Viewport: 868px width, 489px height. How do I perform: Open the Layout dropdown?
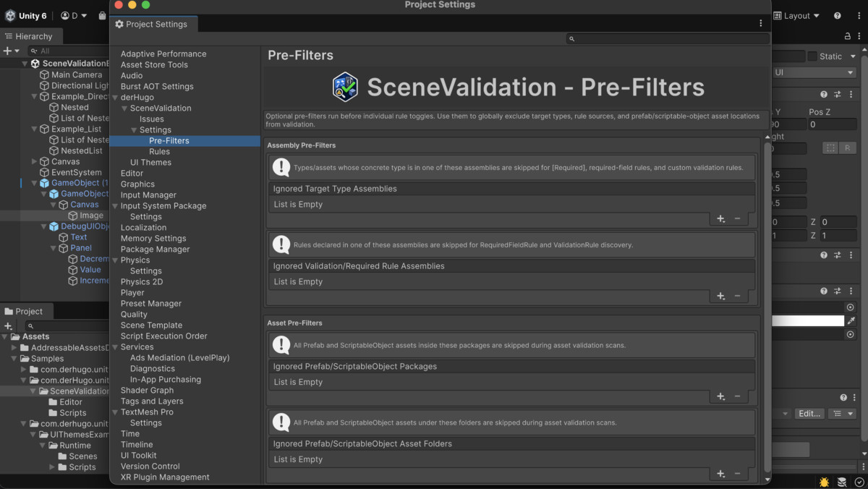(x=796, y=15)
